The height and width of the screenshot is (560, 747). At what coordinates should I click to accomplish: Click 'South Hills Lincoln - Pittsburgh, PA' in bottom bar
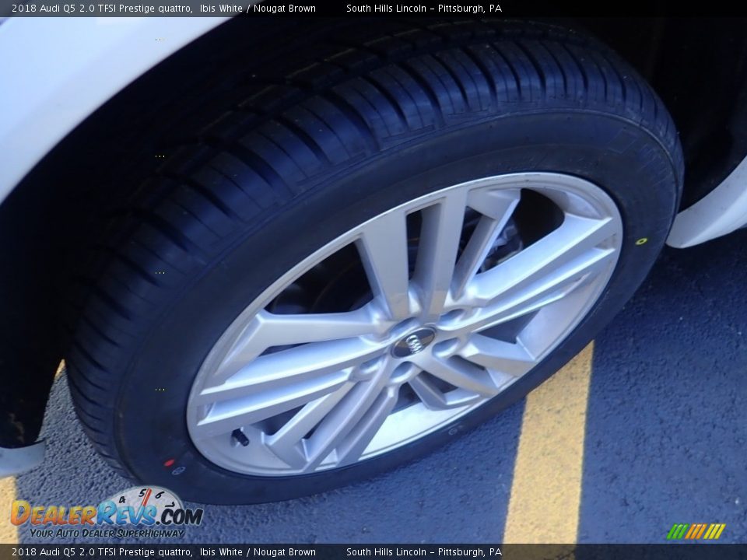click(423, 552)
